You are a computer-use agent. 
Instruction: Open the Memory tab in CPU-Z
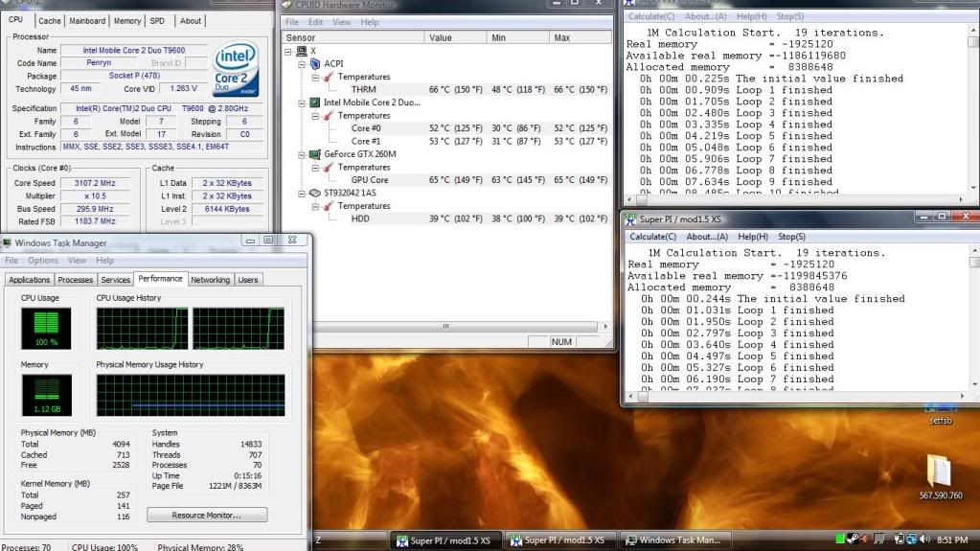[127, 21]
